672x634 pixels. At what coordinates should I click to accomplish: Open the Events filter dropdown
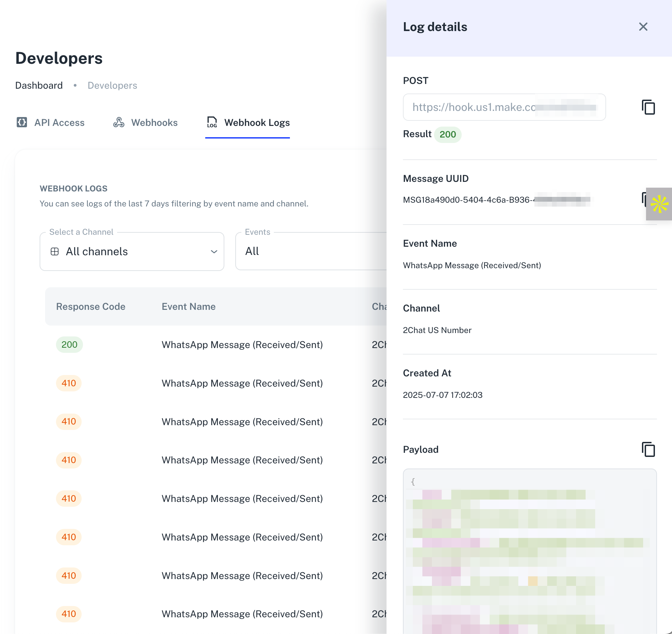pyautogui.click(x=311, y=251)
